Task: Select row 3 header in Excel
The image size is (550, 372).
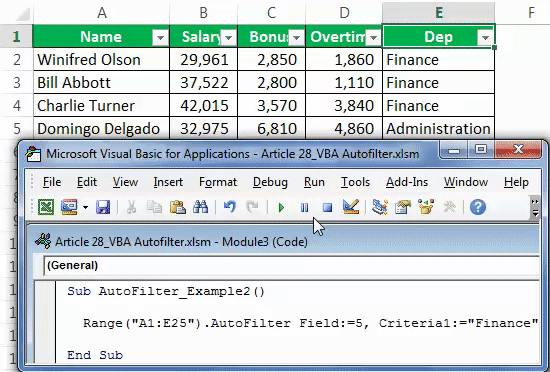Action: click(x=16, y=83)
